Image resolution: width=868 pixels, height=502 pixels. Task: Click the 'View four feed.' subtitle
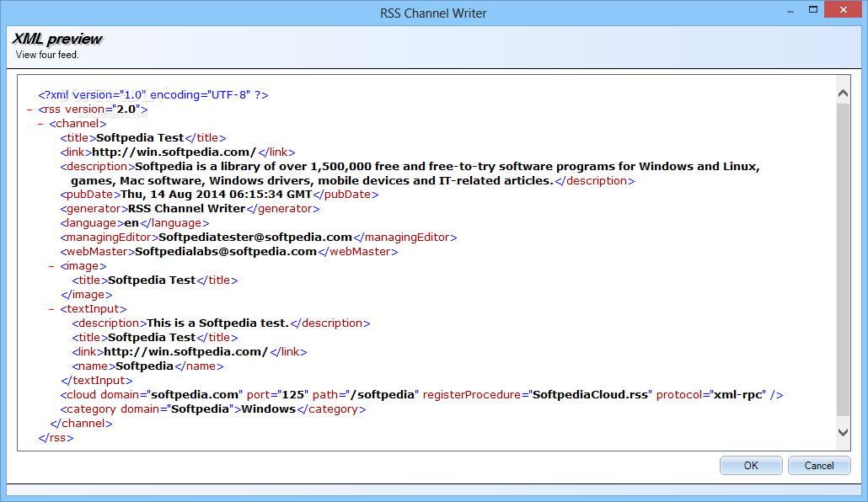47,55
